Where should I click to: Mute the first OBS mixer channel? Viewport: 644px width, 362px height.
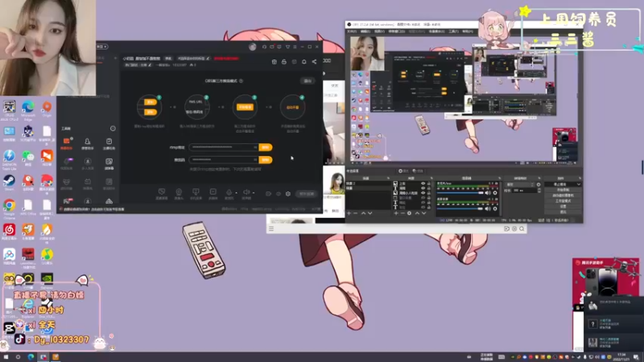488,193
